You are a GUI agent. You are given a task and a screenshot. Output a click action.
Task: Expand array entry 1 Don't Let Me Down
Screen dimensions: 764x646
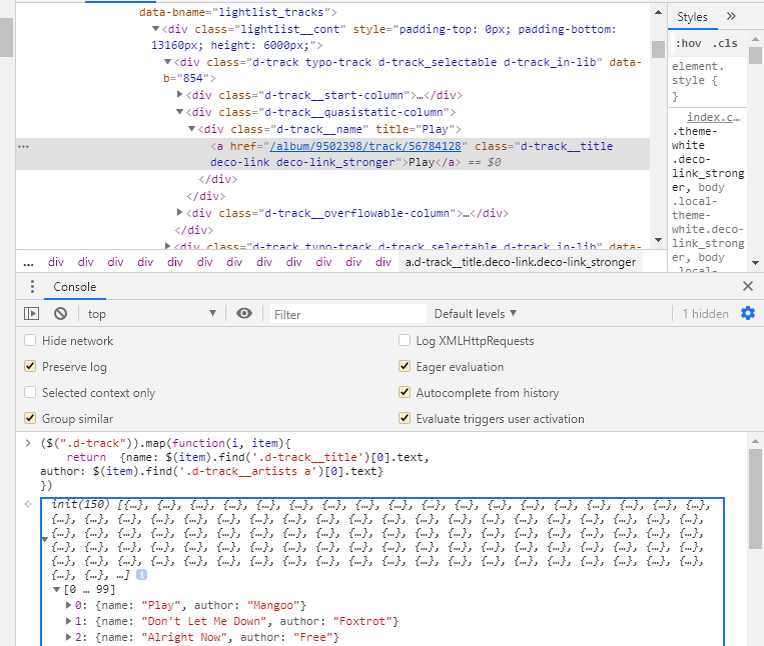point(68,621)
